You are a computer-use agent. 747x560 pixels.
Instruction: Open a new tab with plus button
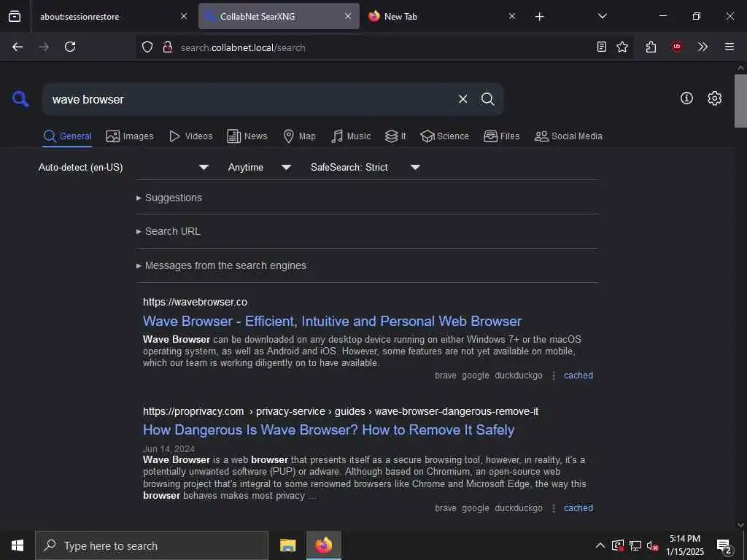(539, 17)
